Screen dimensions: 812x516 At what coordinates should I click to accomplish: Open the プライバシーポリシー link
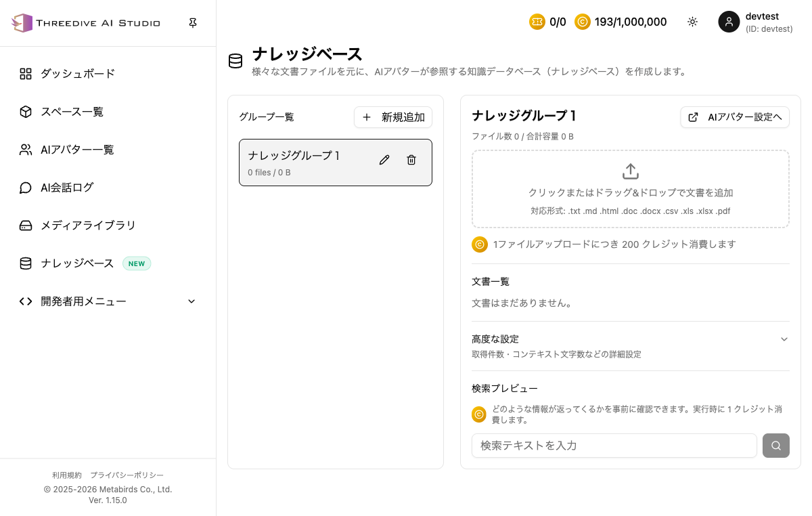point(127,475)
